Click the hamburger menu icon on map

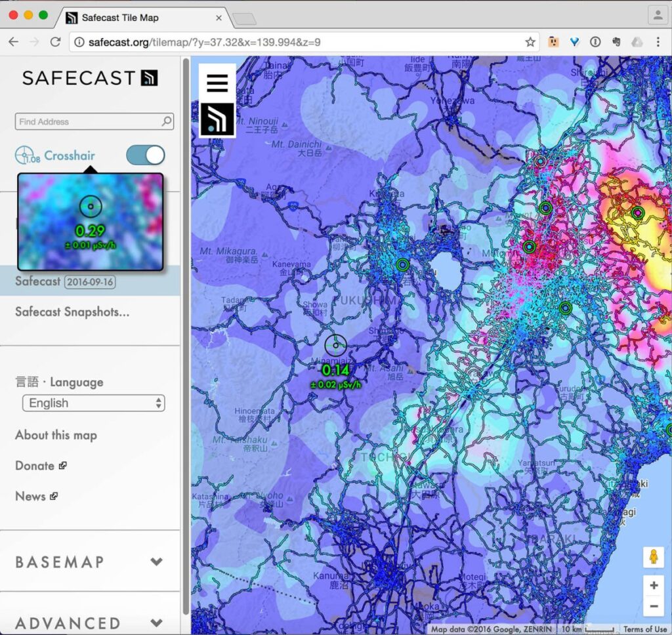217,83
